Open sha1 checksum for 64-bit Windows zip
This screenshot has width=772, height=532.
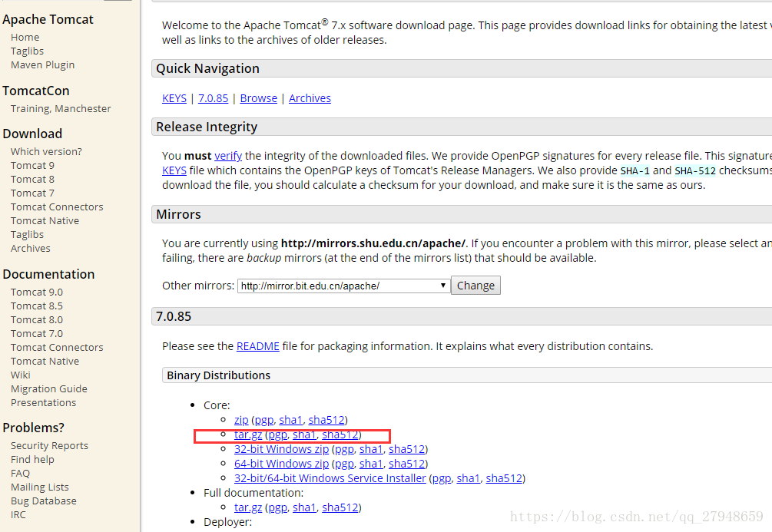(x=371, y=464)
